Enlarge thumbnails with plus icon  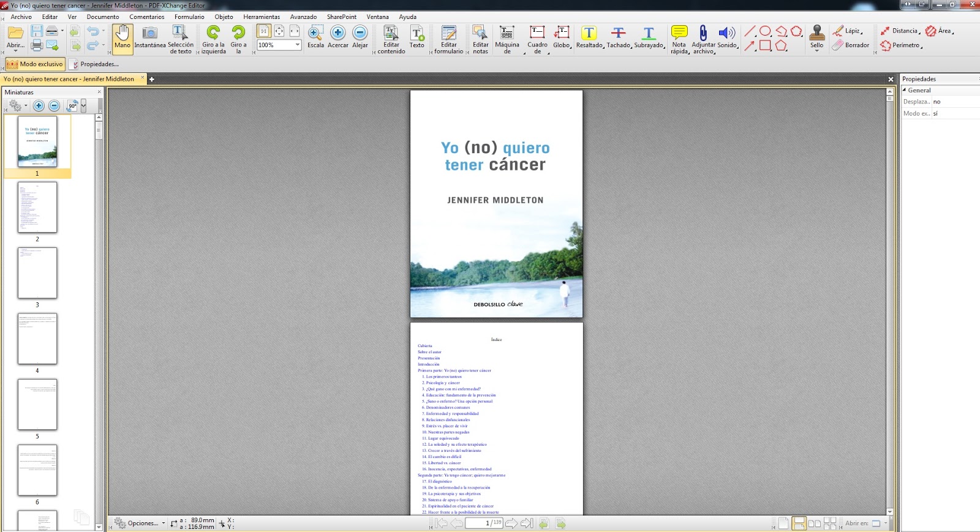coord(39,106)
